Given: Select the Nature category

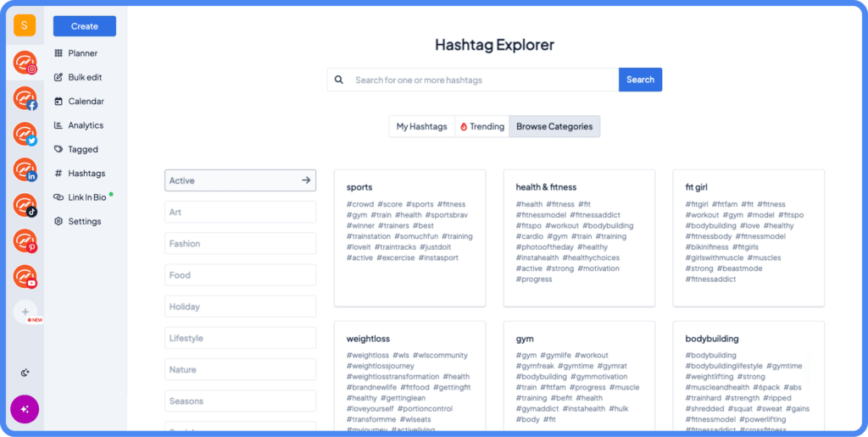Looking at the screenshot, I should click(x=240, y=369).
